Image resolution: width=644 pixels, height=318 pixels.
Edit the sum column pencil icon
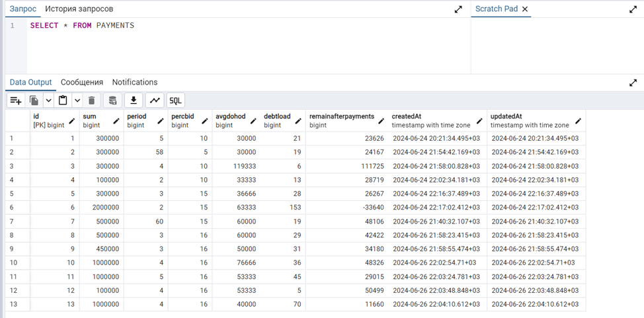click(116, 121)
